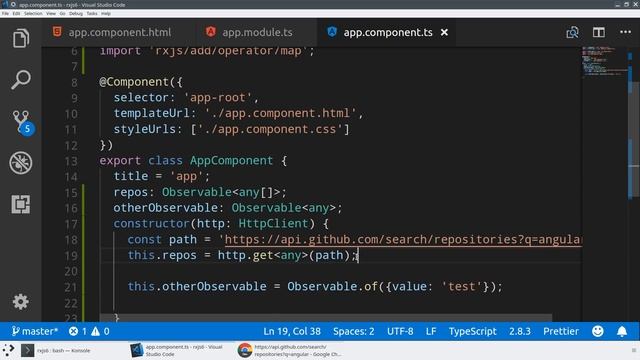
Task: Click TypeScript version 2.8.3 in status bar
Action: 520,331
